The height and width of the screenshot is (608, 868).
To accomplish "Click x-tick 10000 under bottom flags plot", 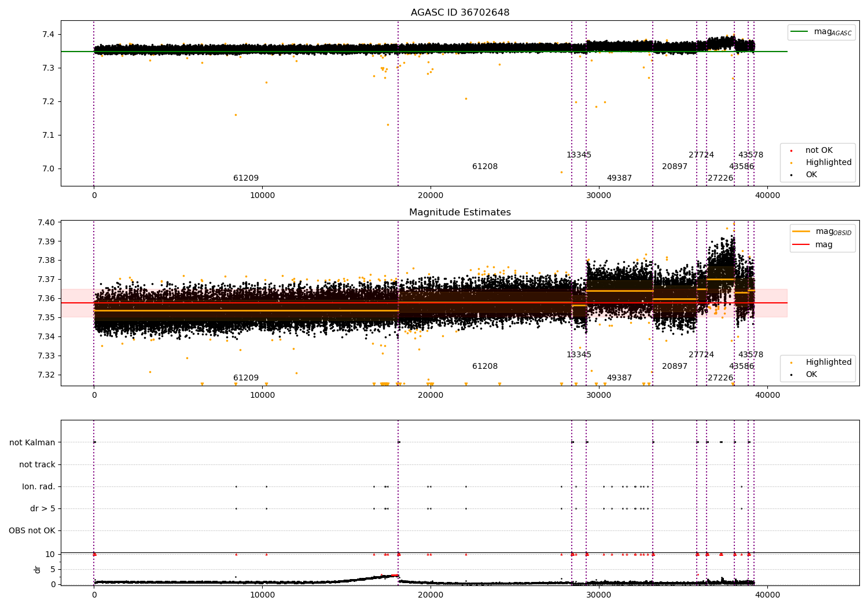I will 262,595.
